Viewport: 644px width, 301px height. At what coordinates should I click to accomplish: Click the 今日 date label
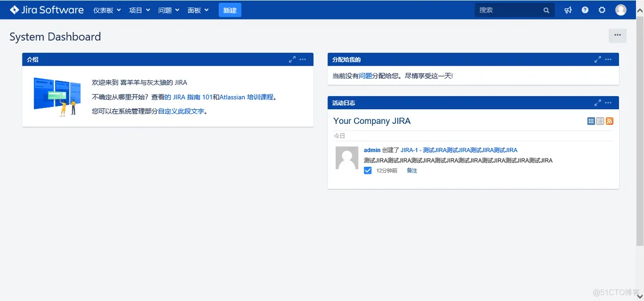point(339,136)
